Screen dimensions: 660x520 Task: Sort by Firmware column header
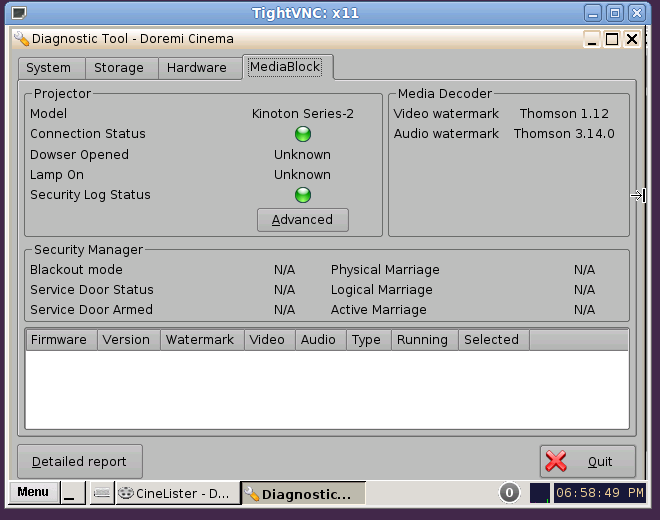62,340
